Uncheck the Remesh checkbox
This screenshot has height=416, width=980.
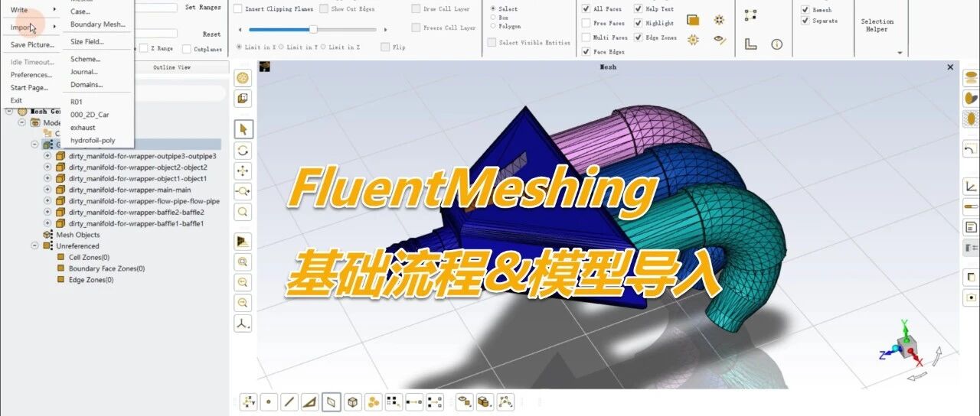(x=805, y=10)
